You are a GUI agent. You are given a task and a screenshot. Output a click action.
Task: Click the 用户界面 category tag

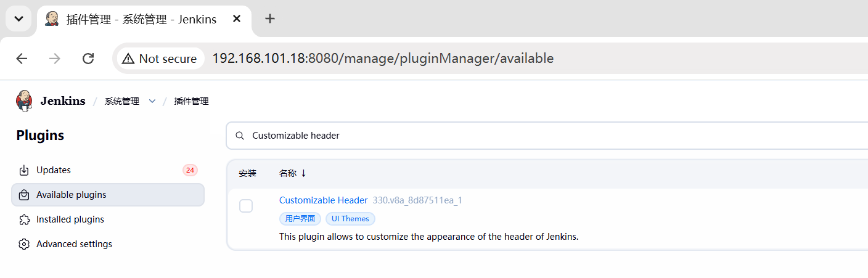[x=300, y=219]
